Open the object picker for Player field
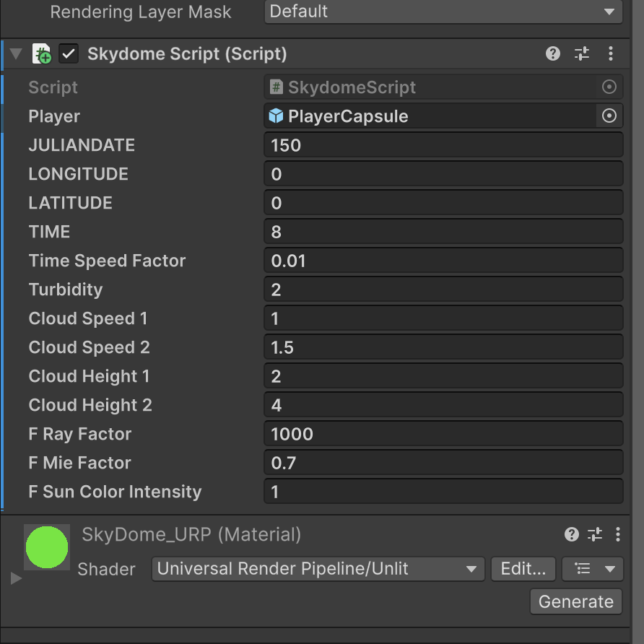This screenshot has width=644, height=644. tap(609, 116)
